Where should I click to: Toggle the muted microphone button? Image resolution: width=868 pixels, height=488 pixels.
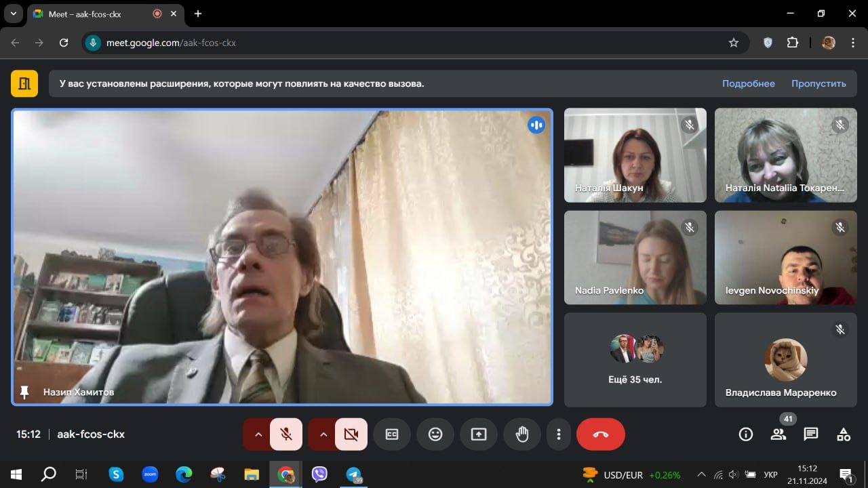pyautogui.click(x=286, y=434)
